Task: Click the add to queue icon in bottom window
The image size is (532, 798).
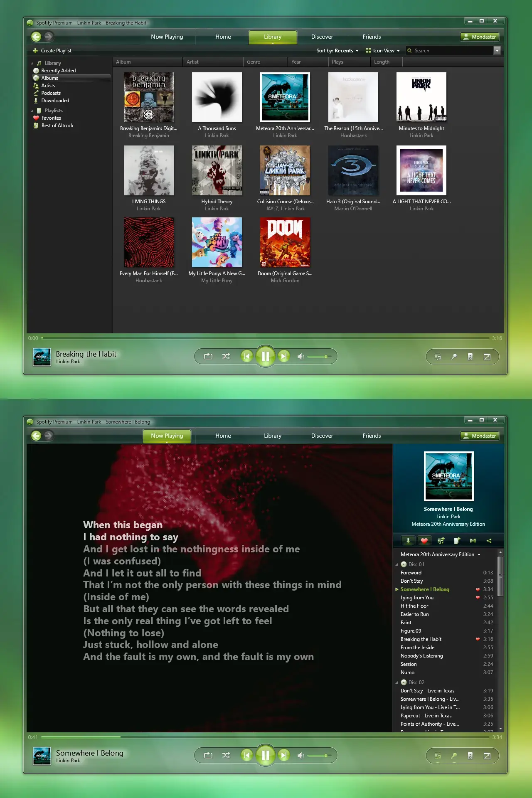Action: point(441,541)
